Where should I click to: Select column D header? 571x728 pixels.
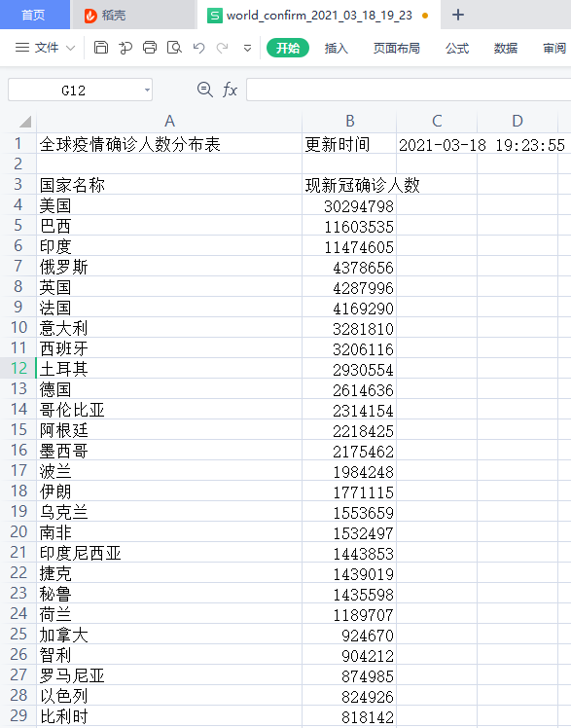coord(517,122)
